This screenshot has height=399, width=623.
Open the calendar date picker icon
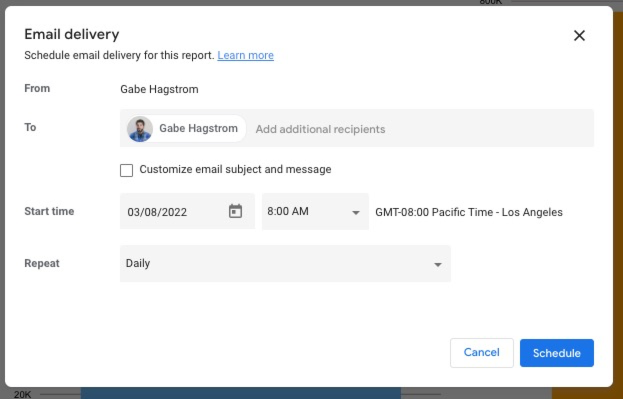point(235,211)
